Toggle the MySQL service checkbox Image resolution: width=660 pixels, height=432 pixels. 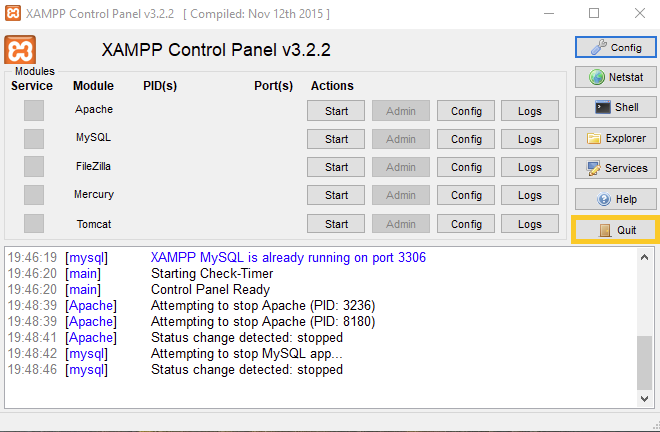tap(34, 138)
